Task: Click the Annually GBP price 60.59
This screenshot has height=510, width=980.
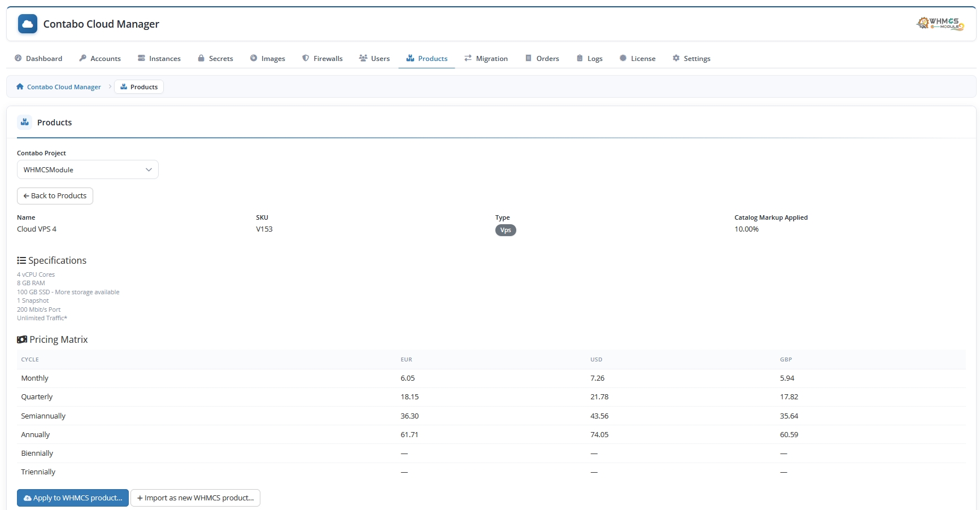Action: [x=789, y=434]
